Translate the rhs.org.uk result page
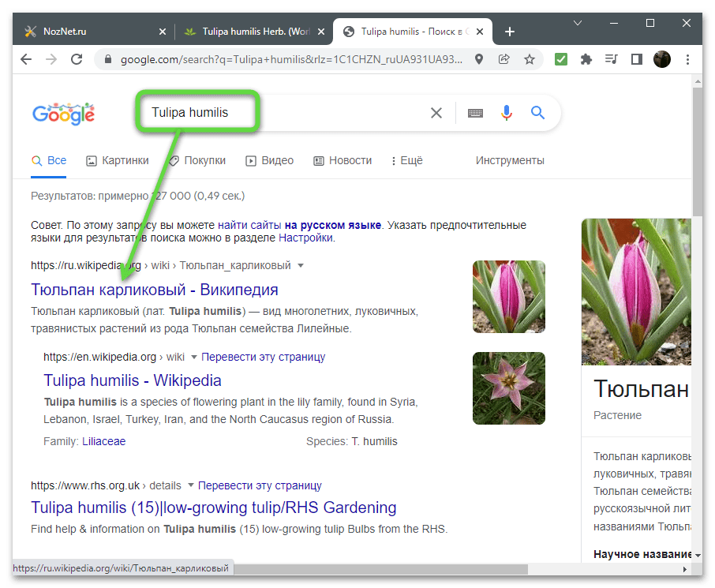The height and width of the screenshot is (588, 715). pos(260,485)
